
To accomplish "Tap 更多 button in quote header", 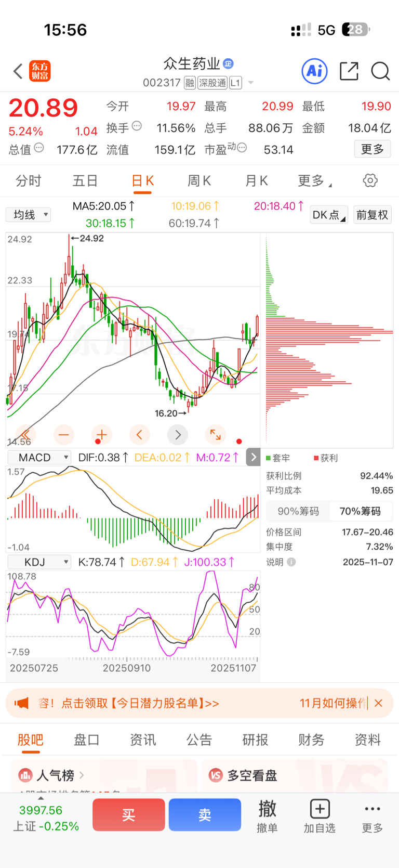I will 373,149.
